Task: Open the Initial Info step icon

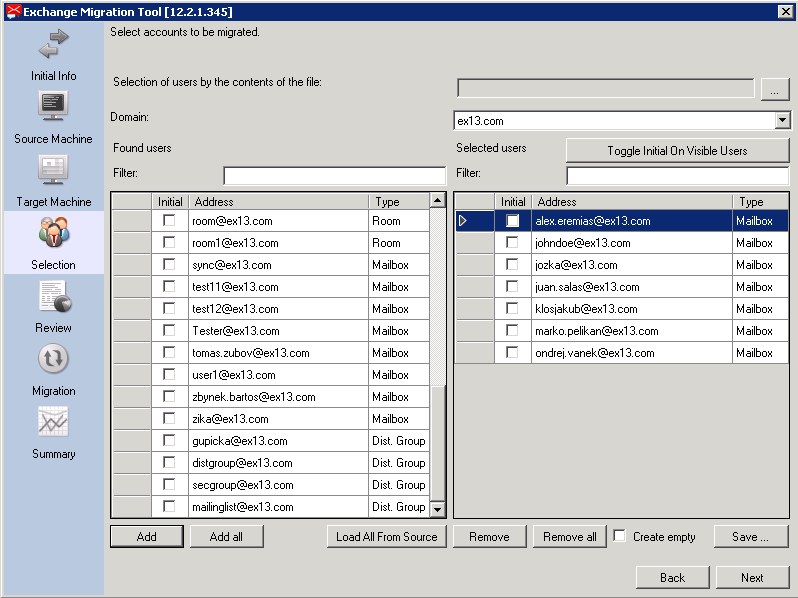Action: pyautogui.click(x=53, y=44)
